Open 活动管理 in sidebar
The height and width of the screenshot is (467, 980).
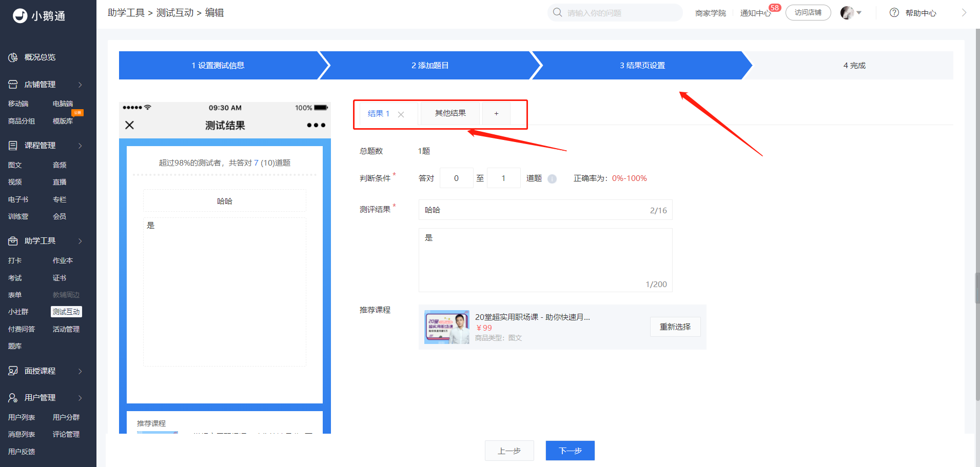click(x=66, y=329)
